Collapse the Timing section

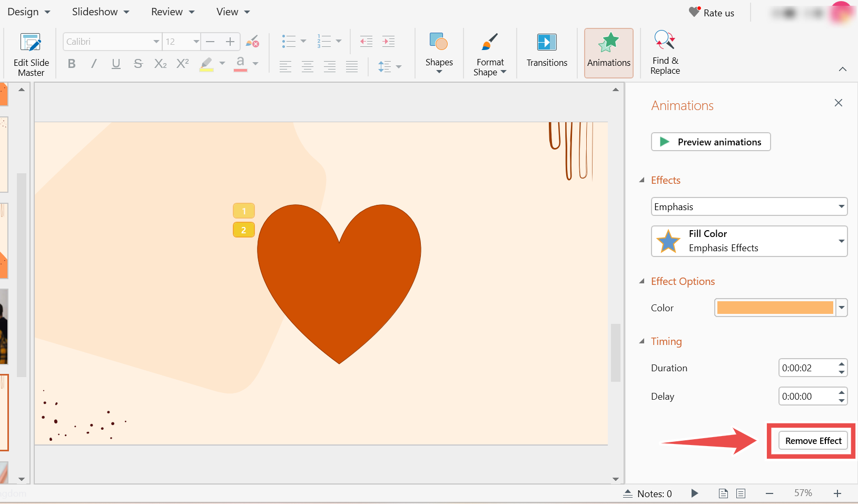point(642,341)
